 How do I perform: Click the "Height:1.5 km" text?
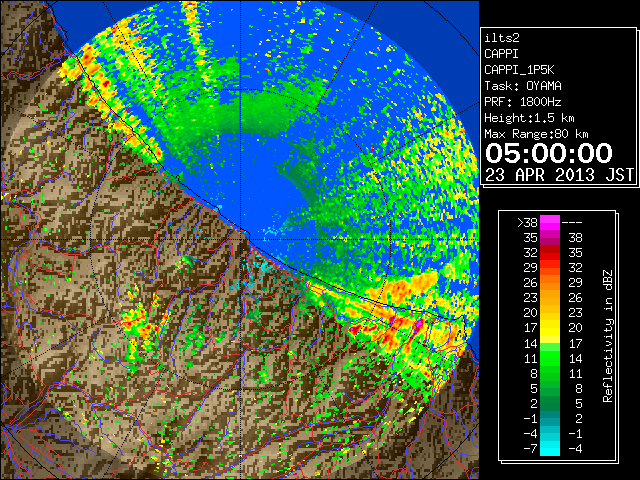coord(529,118)
